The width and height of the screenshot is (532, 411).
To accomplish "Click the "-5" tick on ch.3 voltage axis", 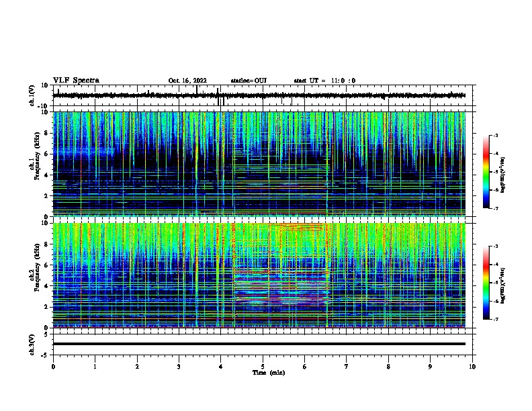I will pyautogui.click(x=45, y=355).
